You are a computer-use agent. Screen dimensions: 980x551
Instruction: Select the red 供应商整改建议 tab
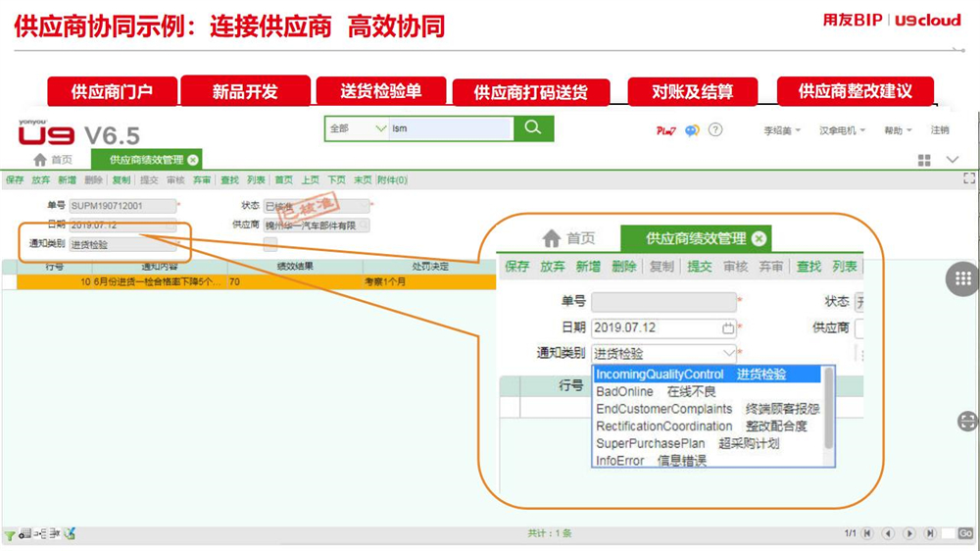(855, 91)
